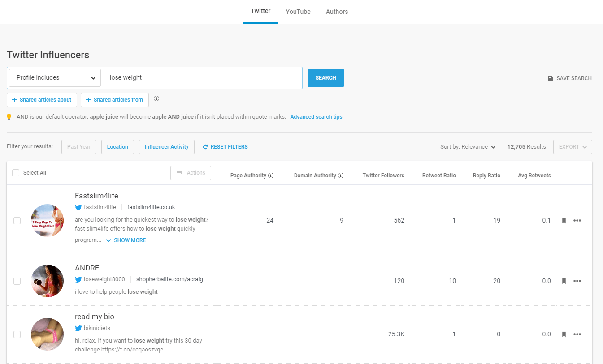
Task: Open the bikinidiets Twitter handle
Action: pos(97,328)
